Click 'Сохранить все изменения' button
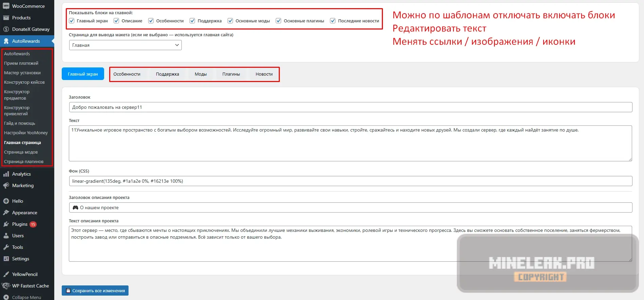 tap(95, 291)
